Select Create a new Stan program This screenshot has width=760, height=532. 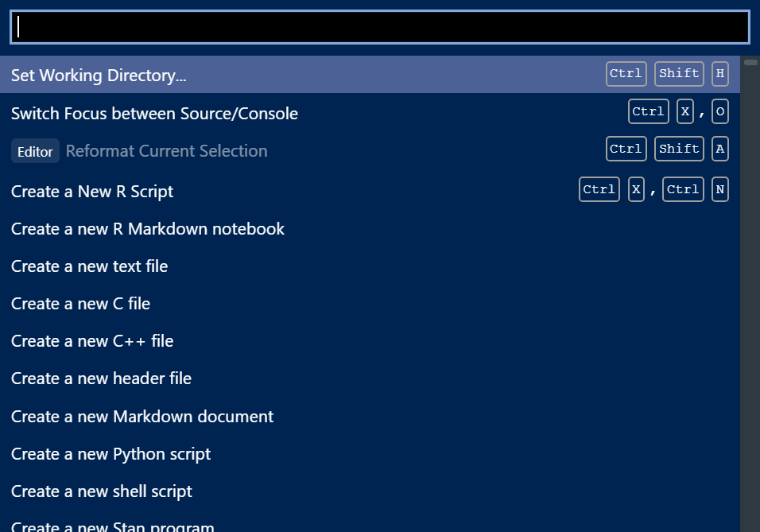point(370,524)
